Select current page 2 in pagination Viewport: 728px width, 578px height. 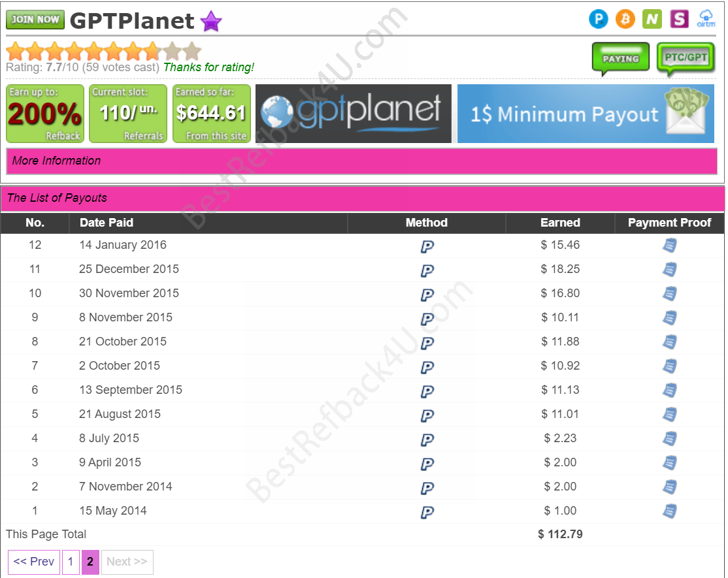[x=90, y=562]
